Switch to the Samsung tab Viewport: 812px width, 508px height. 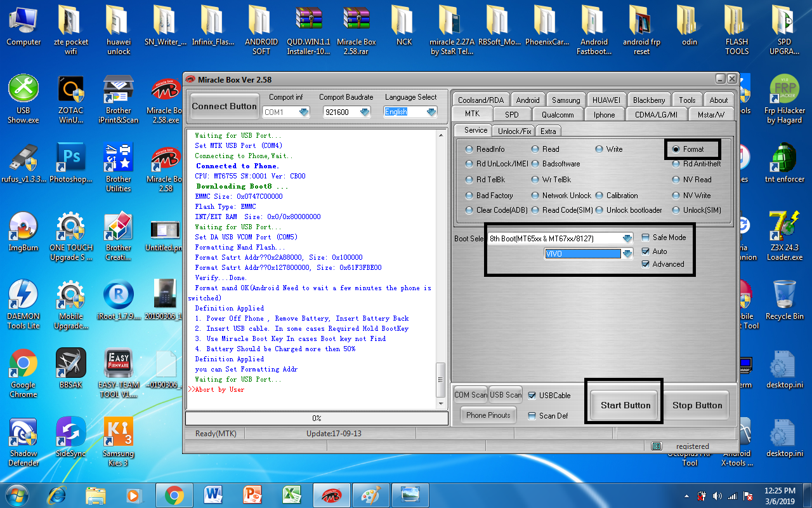566,100
